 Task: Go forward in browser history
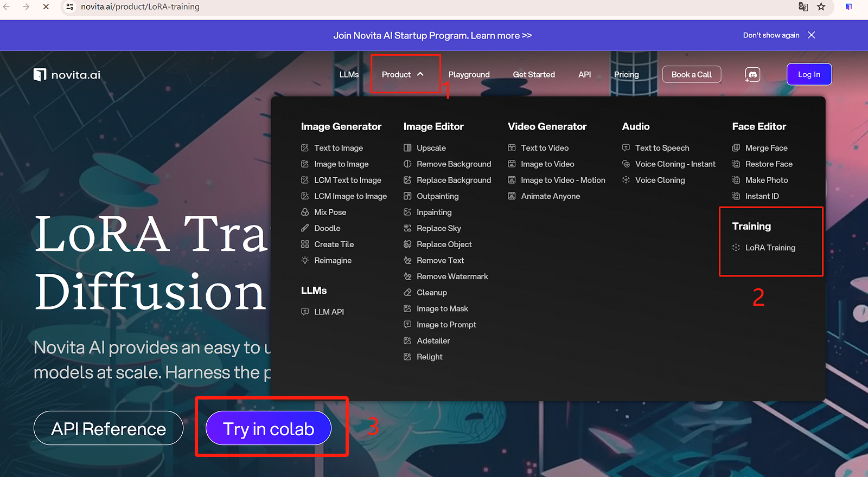[x=26, y=7]
